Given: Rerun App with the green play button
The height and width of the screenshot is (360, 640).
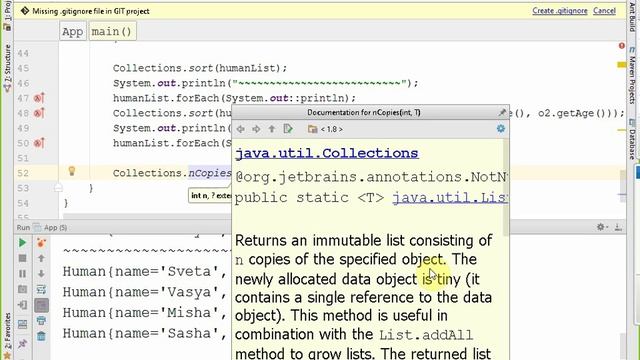Looking at the screenshot, I should (22, 243).
